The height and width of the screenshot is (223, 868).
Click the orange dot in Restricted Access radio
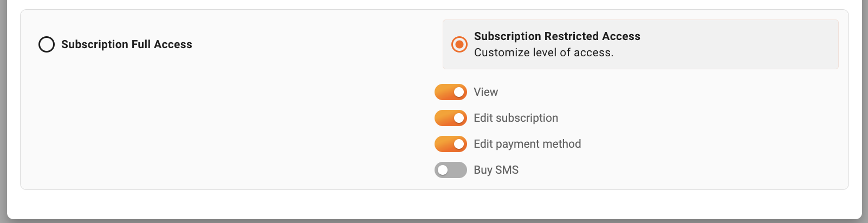[x=459, y=44]
